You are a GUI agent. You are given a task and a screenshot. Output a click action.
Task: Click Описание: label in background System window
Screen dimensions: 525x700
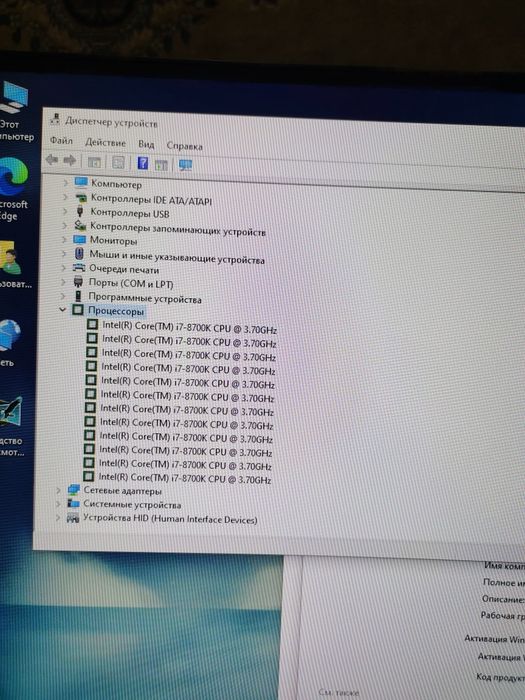pos(504,599)
